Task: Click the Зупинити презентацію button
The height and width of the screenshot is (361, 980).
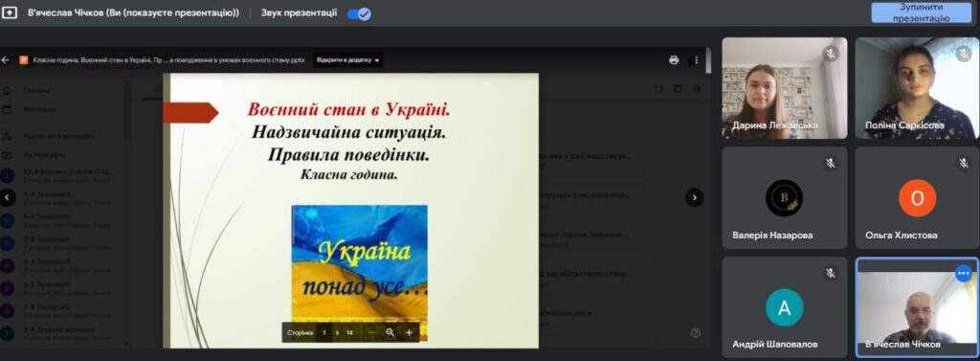Action: [x=922, y=12]
